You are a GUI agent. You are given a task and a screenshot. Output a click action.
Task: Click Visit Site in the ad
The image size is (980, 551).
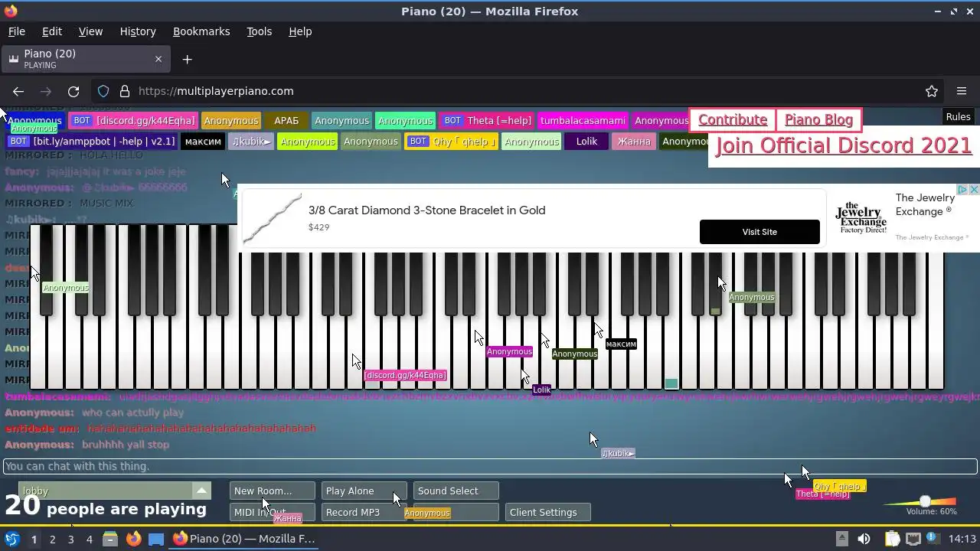(759, 232)
